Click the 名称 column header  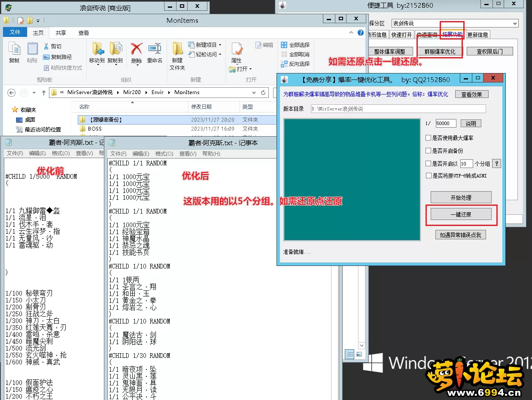click(x=132, y=107)
